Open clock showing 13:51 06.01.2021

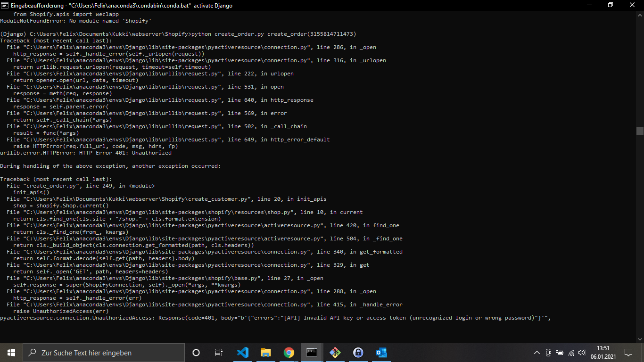pyautogui.click(x=603, y=352)
